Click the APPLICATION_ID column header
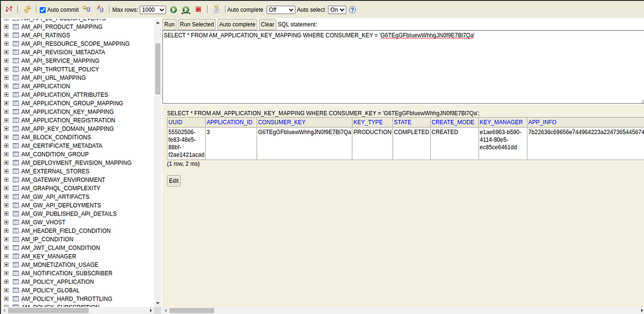 pos(230,122)
